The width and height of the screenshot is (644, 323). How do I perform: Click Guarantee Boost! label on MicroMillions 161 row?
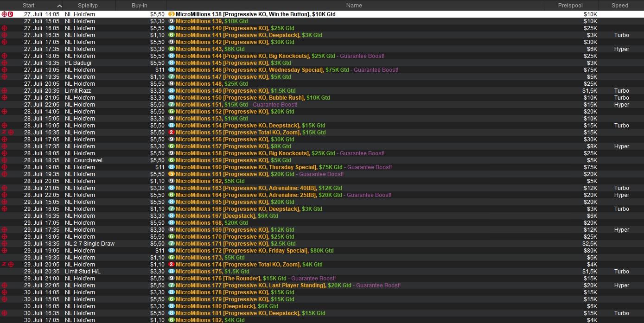pyautogui.click(x=321, y=174)
